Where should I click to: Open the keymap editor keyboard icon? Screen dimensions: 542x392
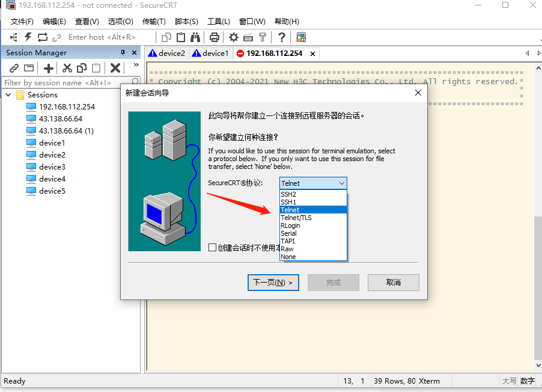pyautogui.click(x=248, y=37)
